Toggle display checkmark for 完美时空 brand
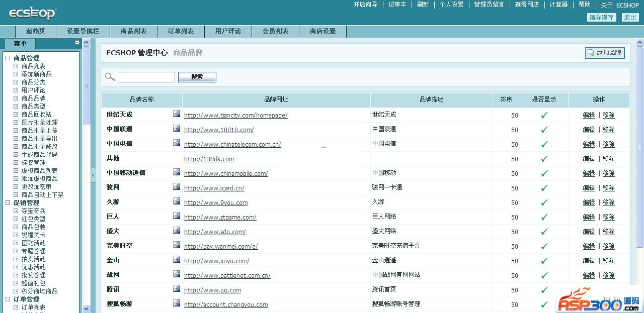Image resolution: width=644 pixels, height=313 pixels. click(544, 246)
